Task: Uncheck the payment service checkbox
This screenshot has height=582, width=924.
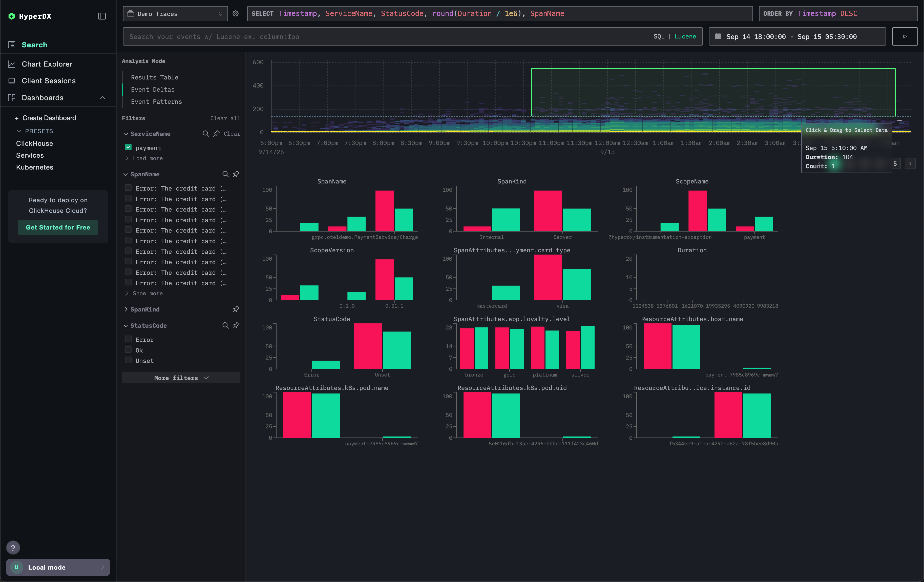Action: [128, 147]
